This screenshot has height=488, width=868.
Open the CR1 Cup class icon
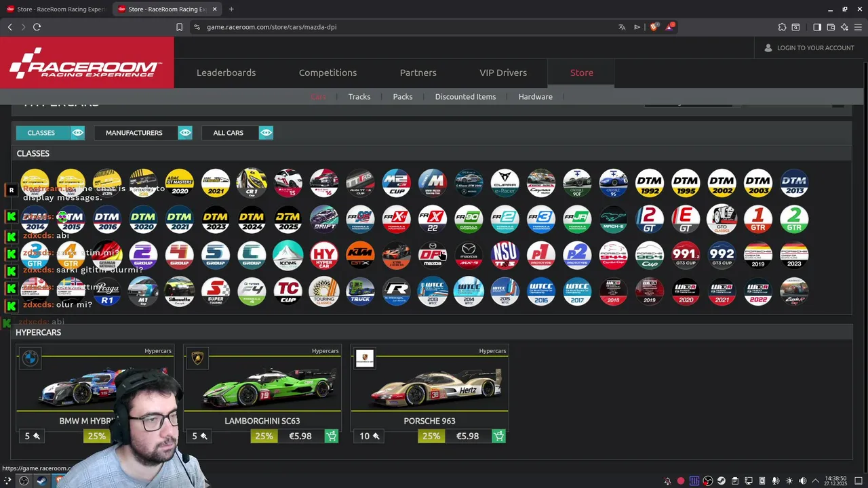tap(252, 182)
